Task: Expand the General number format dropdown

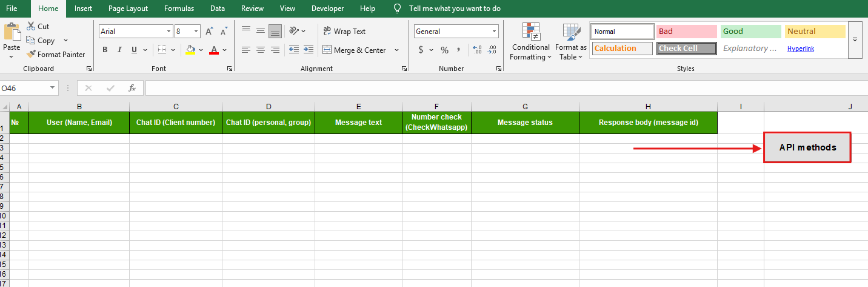Action: pyautogui.click(x=495, y=32)
